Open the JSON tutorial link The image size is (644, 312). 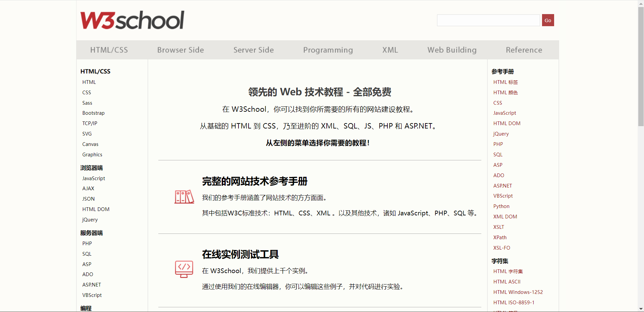pos(89,199)
